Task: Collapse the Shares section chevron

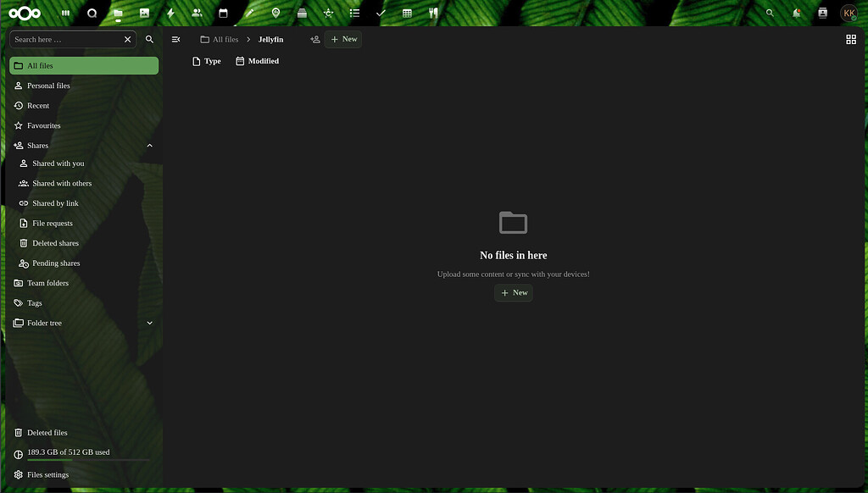Action: pos(149,146)
